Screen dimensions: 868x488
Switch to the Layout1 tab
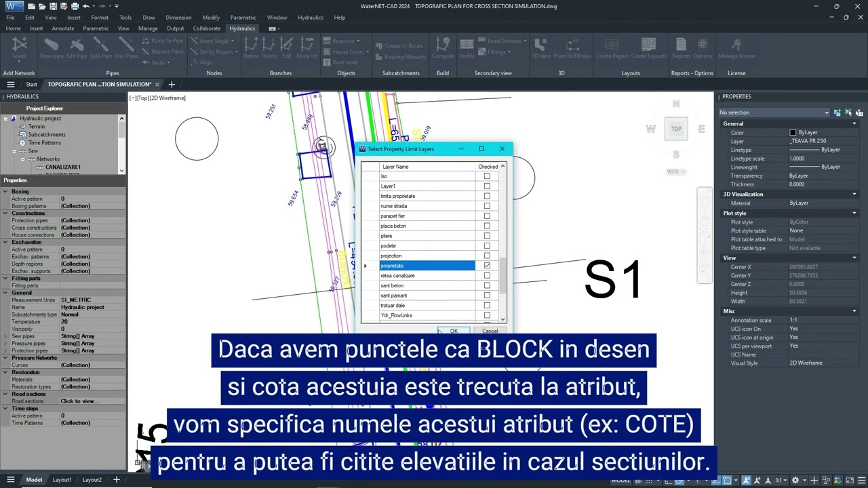pos(62,480)
